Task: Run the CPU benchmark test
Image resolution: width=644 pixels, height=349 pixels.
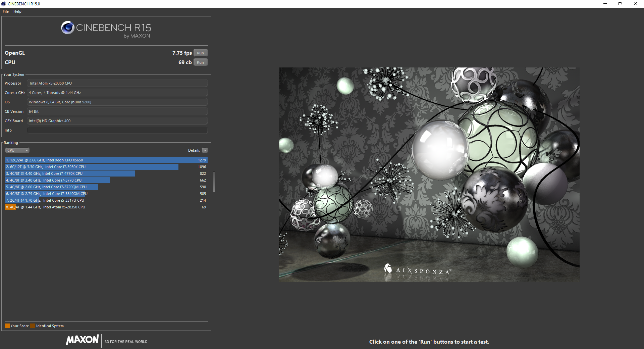Action: [x=201, y=62]
